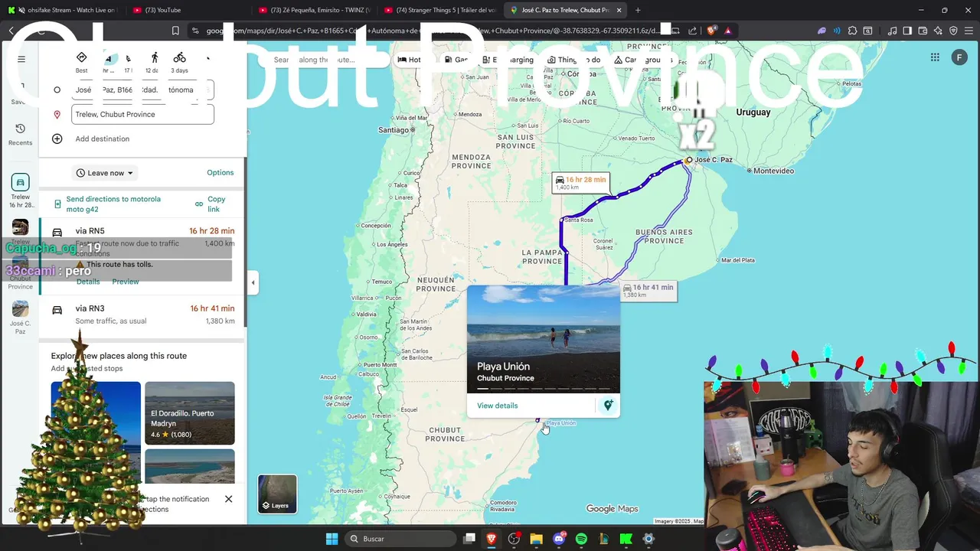Open the music note media control icon
The image size is (980, 551).
click(893, 31)
